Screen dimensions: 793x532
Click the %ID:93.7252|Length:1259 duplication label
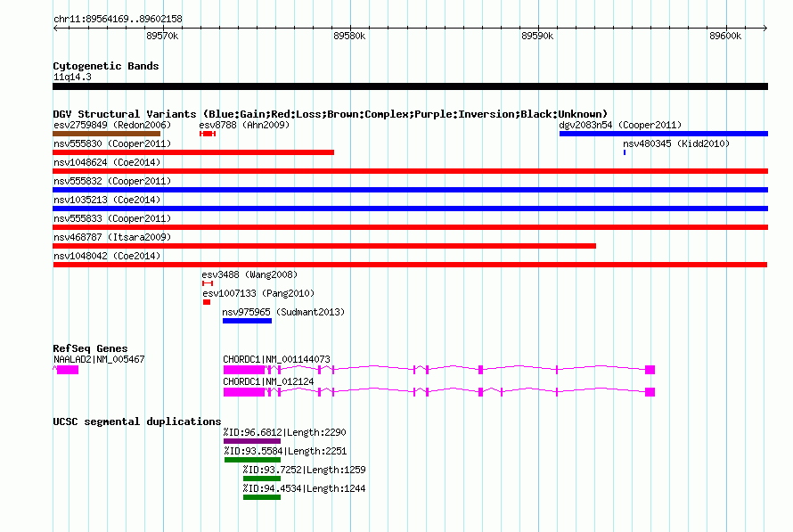(304, 471)
